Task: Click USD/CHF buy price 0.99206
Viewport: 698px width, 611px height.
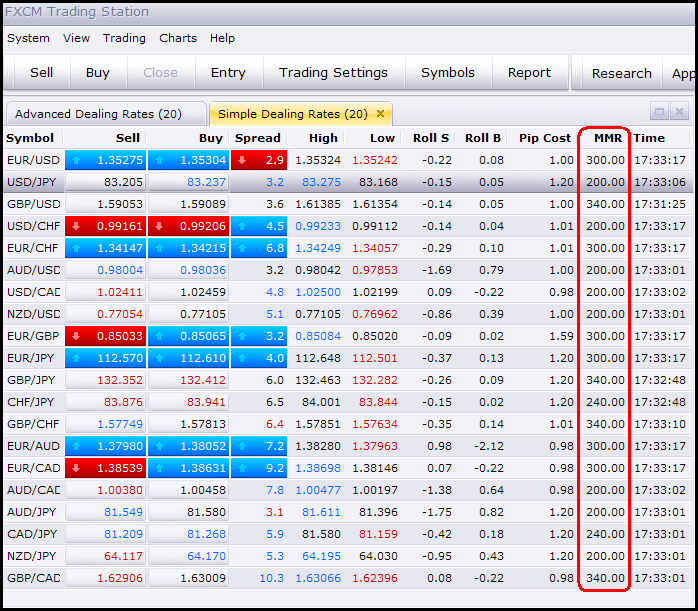Action: tap(188, 226)
